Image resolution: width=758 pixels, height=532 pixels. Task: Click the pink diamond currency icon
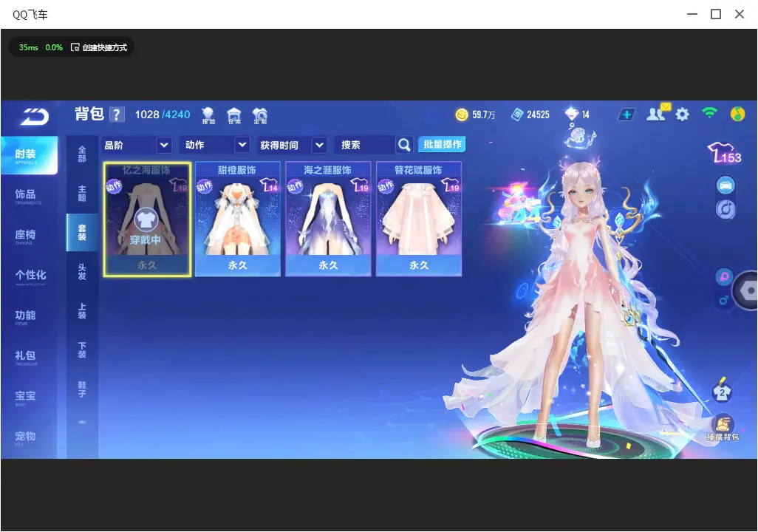(571, 114)
